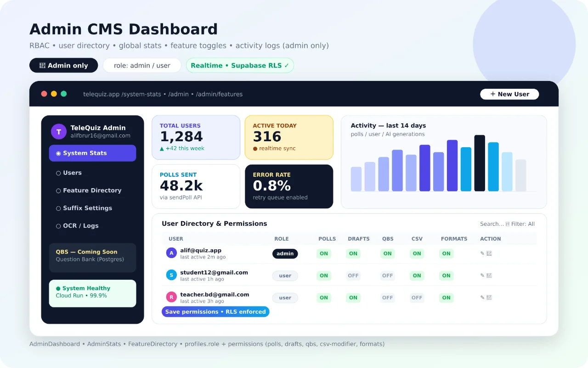Click the student12@gmail.com email text
This screenshot has height=368, width=588.
tap(214, 272)
